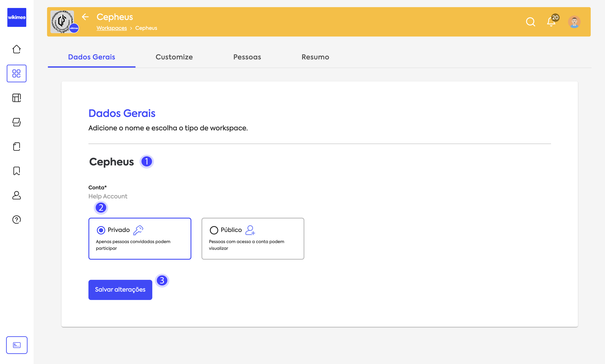The width and height of the screenshot is (605, 364).
Task: Open the bottom-left card panel icon
Action: coord(16,345)
